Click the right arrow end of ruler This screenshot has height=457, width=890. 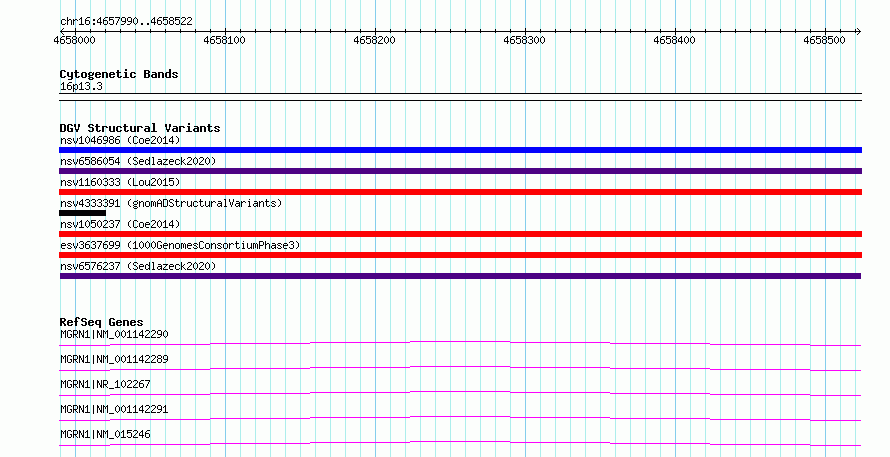(858, 31)
